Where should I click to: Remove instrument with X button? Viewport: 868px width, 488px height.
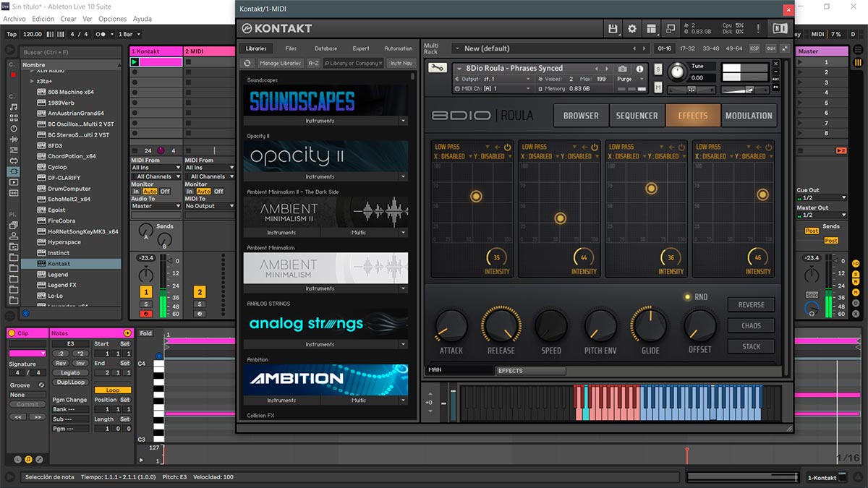pyautogui.click(x=776, y=64)
